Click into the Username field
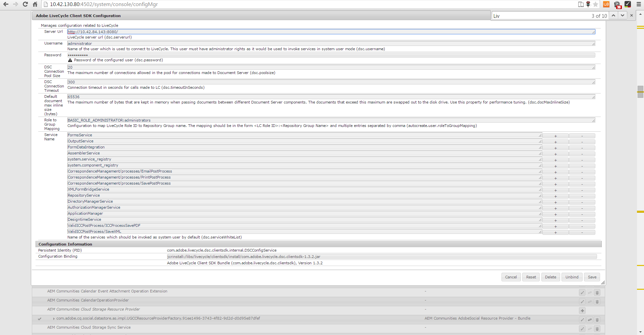 [x=331, y=44]
